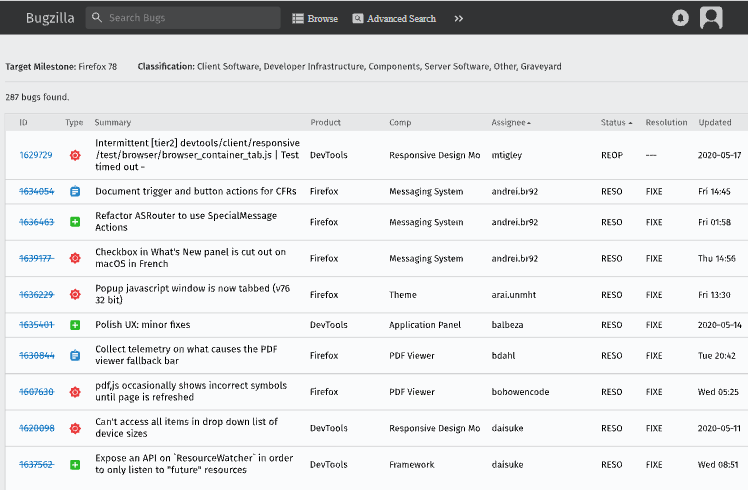
Task: Open bug 1630844
Action: point(37,355)
